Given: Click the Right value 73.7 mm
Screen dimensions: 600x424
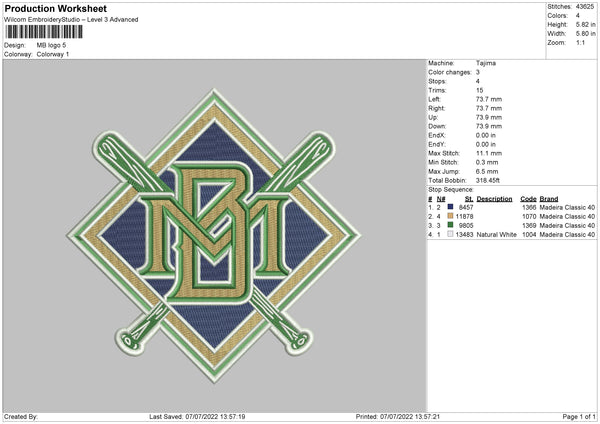Looking at the screenshot, I should coord(489,108).
